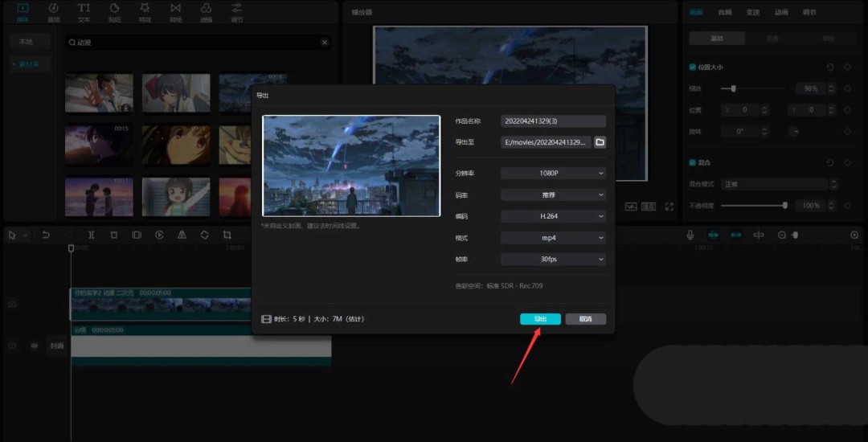Open the 滤镜 filters panel icon
The height and width of the screenshot is (442, 868).
pos(206,12)
